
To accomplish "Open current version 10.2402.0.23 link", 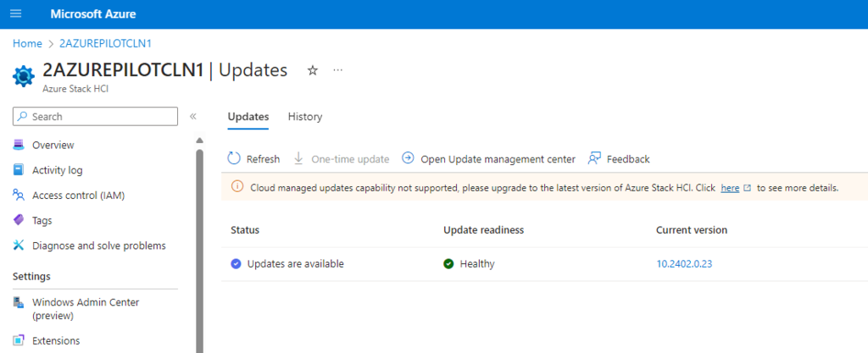I will click(x=685, y=264).
